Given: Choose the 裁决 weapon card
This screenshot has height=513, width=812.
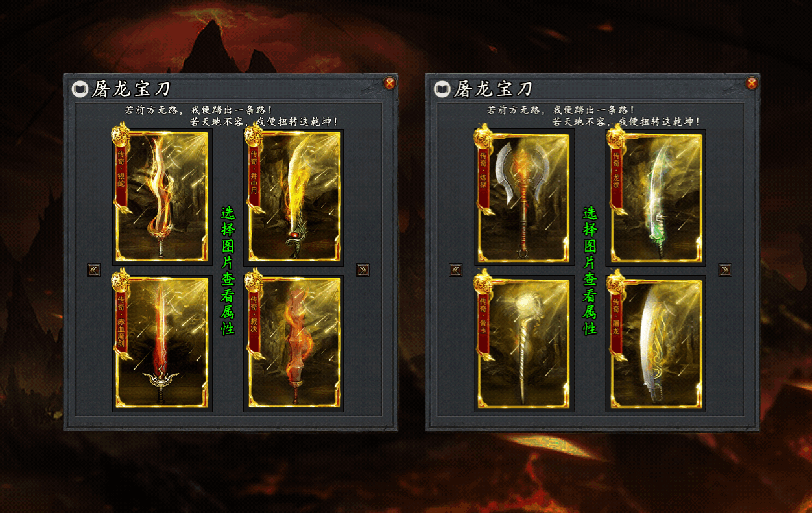Looking at the screenshot, I should [293, 343].
